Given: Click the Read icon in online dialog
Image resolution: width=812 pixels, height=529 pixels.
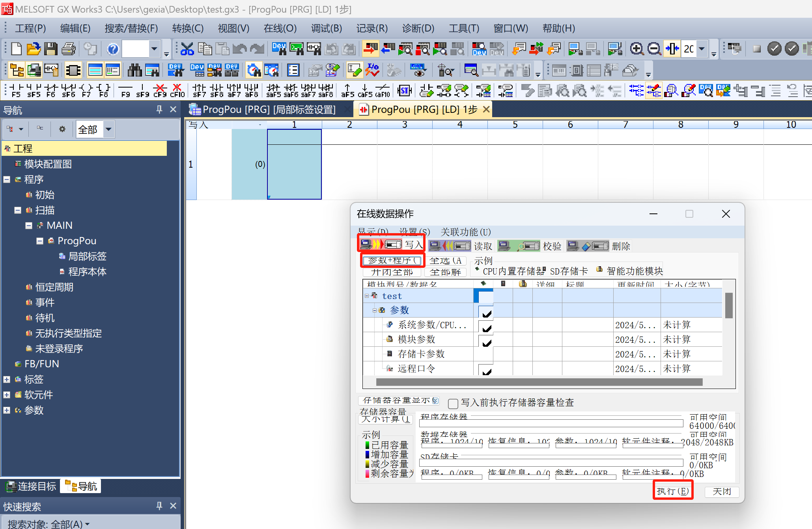Looking at the screenshot, I should click(x=461, y=246).
